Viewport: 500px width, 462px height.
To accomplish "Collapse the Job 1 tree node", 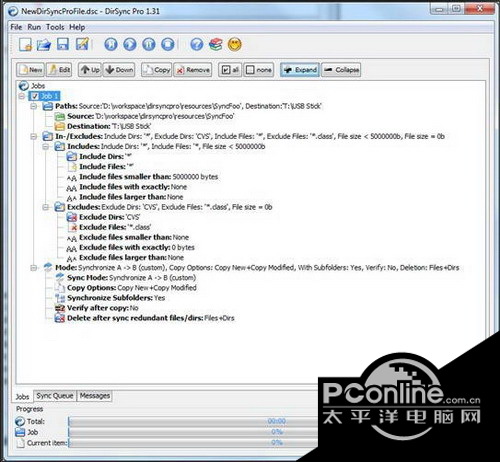I will point(22,96).
